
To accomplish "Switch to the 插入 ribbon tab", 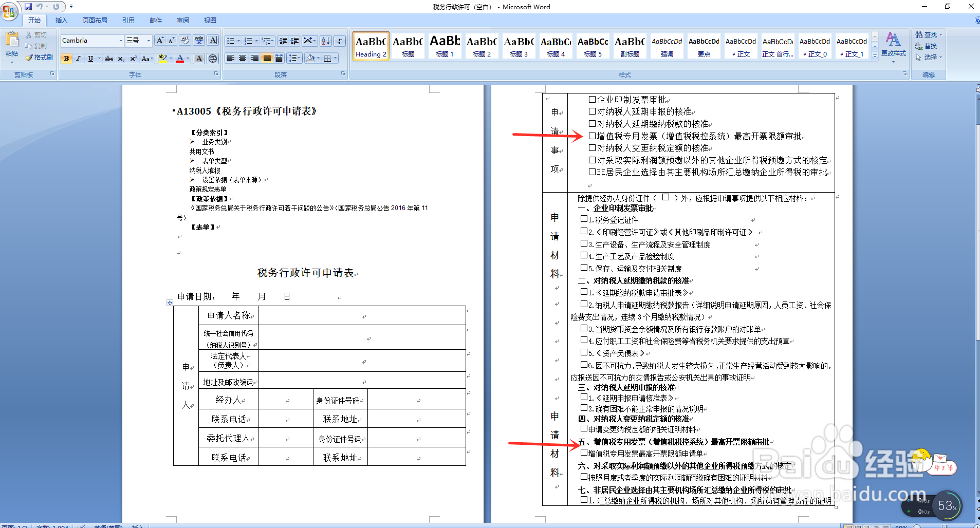I will 61,20.
